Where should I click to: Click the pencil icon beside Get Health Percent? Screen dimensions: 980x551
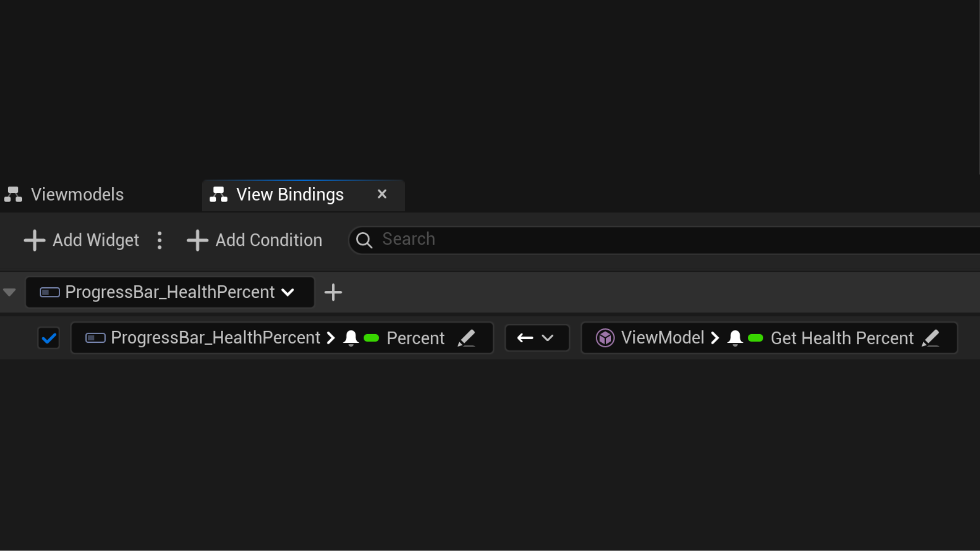930,338
